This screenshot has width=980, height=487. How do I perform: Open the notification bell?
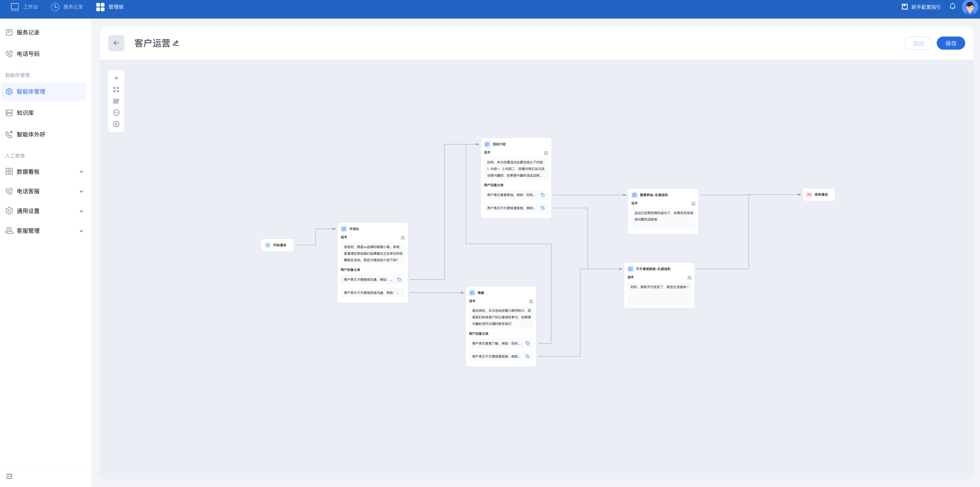pos(952,6)
